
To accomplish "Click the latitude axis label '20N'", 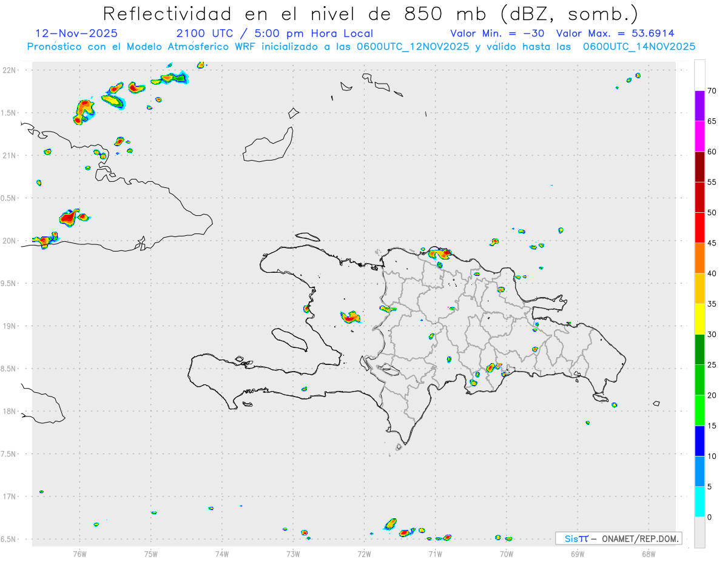I will click(x=10, y=241).
